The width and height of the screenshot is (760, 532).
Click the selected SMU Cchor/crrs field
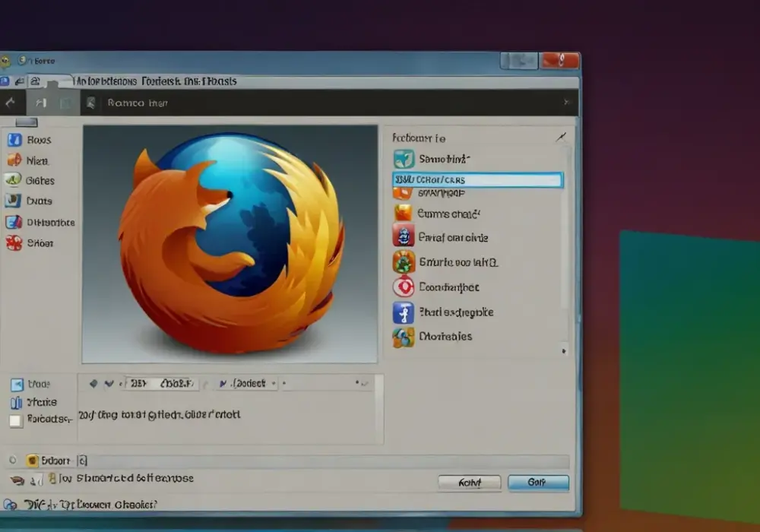pos(477,180)
